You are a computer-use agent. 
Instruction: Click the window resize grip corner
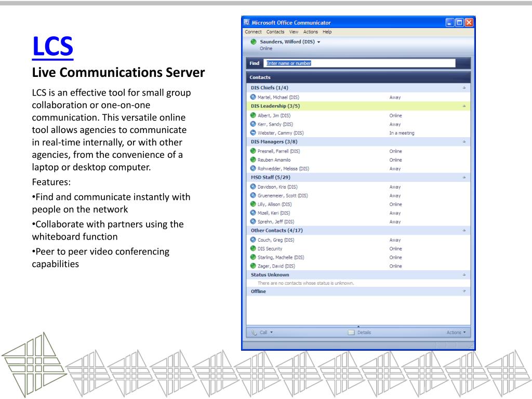pyautogui.click(x=472, y=346)
